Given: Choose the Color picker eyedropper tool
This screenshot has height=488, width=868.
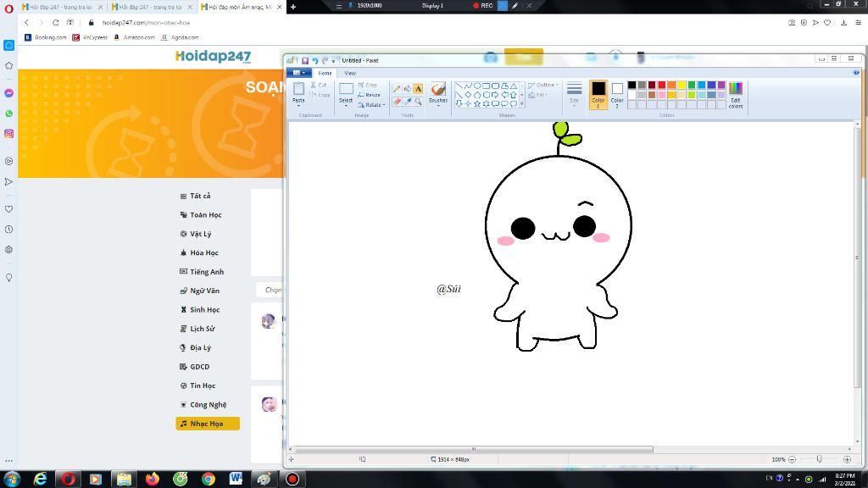Looking at the screenshot, I should coord(408,102).
